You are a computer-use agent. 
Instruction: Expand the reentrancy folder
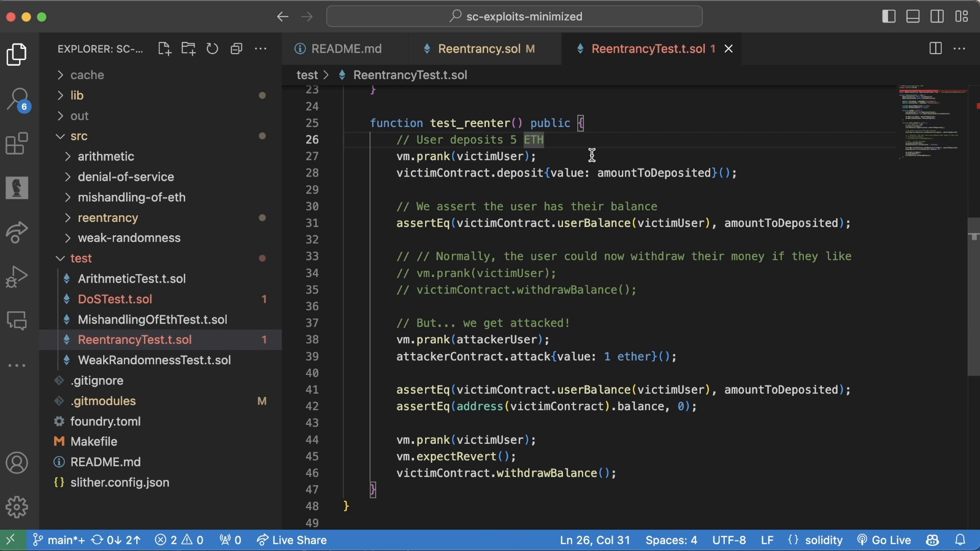(x=108, y=218)
